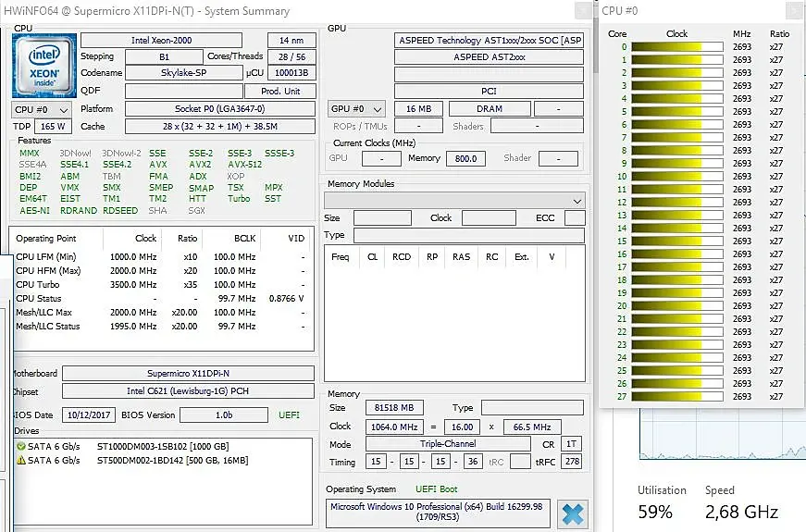Image resolution: width=806 pixels, height=532 pixels.
Task: Click the 0.8766 V VID value
Action: tap(286, 299)
